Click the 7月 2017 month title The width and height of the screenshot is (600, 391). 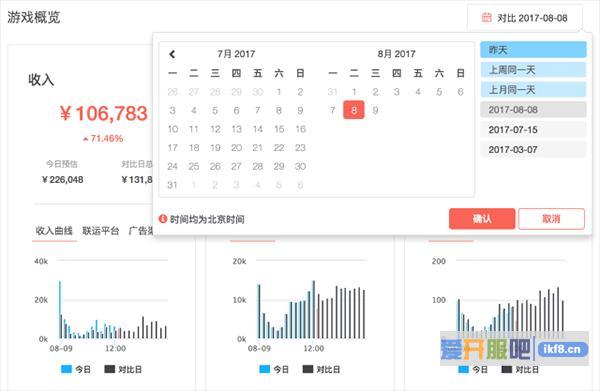(236, 54)
